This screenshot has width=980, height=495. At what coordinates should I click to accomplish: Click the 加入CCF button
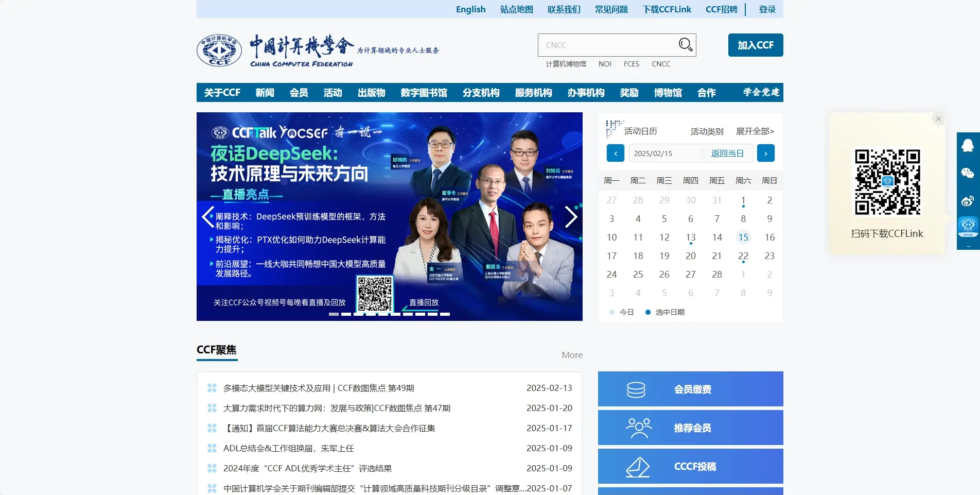pyautogui.click(x=755, y=45)
